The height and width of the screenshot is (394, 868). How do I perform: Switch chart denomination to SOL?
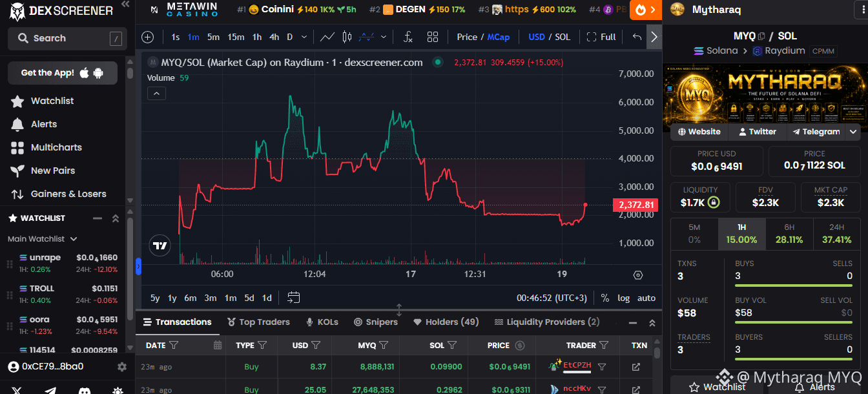(x=563, y=37)
